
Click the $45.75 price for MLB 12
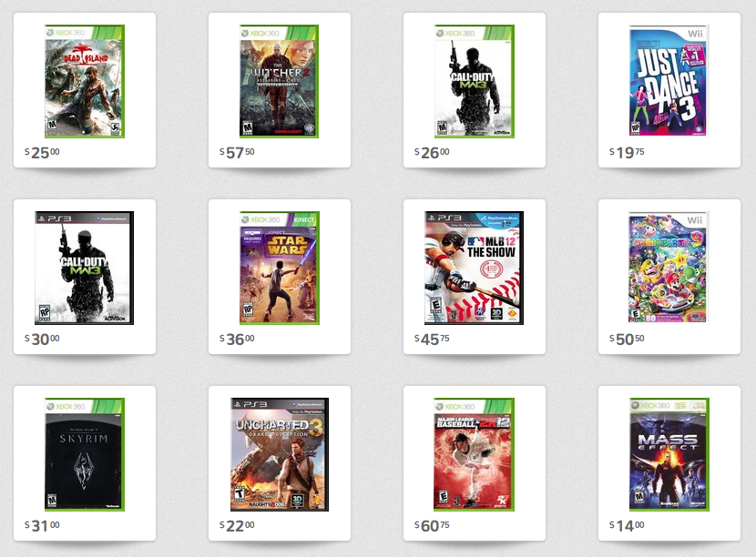(x=432, y=339)
